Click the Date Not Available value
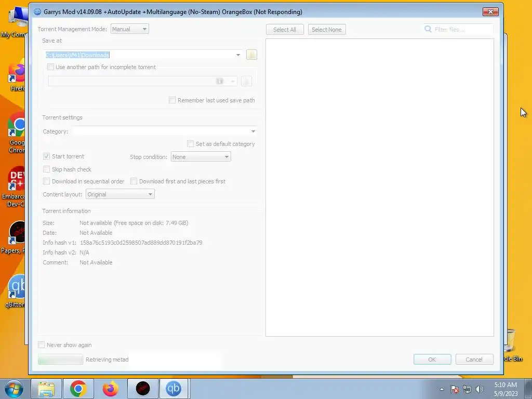 click(x=96, y=233)
